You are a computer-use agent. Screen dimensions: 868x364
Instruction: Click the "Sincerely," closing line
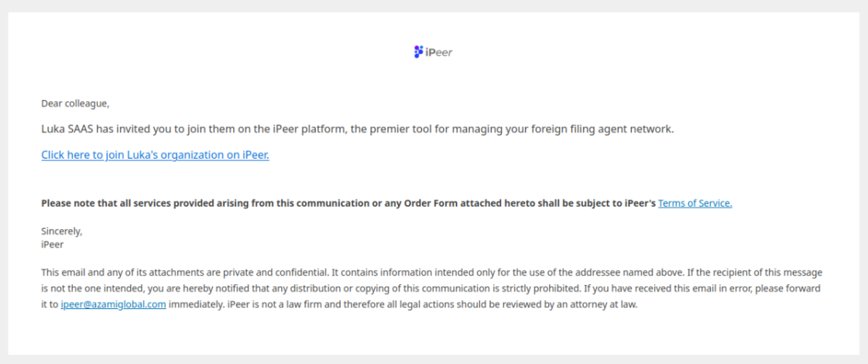coord(62,230)
